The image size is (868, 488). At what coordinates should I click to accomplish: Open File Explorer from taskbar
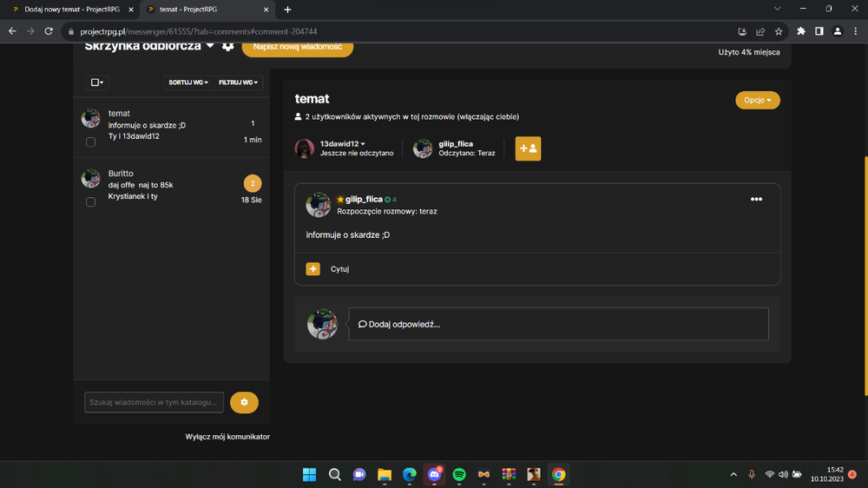385,475
